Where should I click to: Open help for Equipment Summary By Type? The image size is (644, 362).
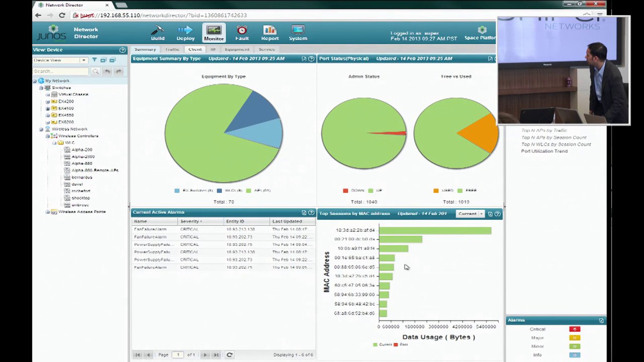[x=311, y=59]
